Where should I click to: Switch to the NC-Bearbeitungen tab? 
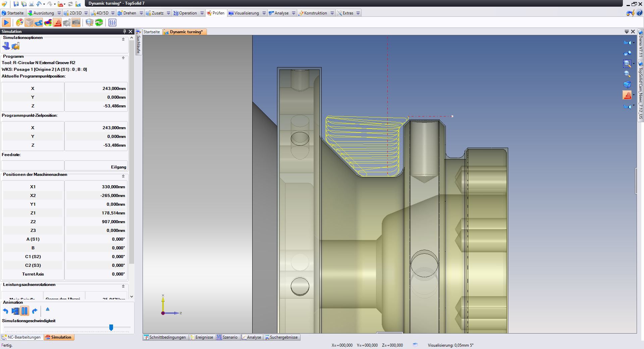[21, 337]
